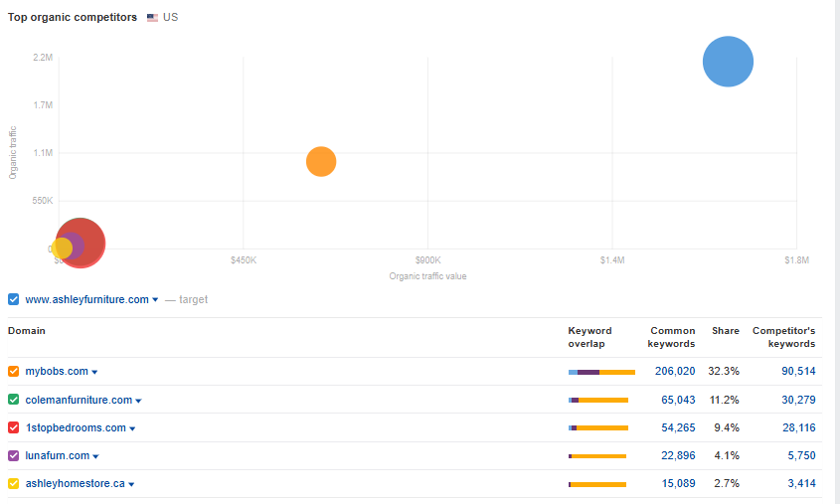Image resolution: width=840 pixels, height=504 pixels.
Task: Click the Domain column header
Action: pyautogui.click(x=26, y=330)
